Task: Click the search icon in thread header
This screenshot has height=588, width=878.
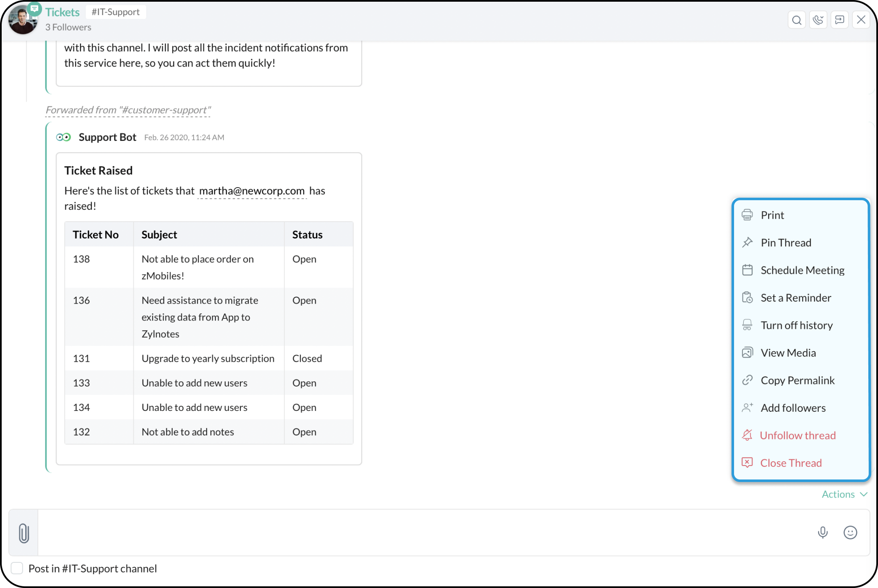Action: (x=796, y=20)
